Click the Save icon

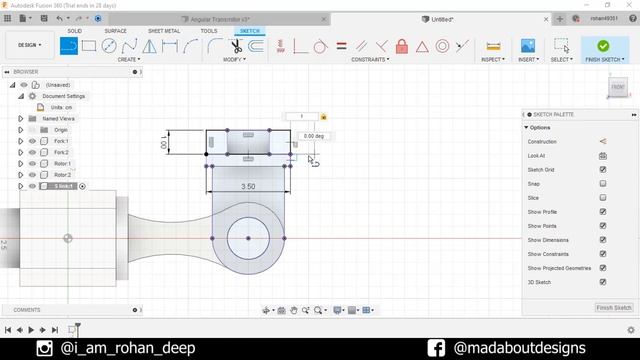[44, 18]
